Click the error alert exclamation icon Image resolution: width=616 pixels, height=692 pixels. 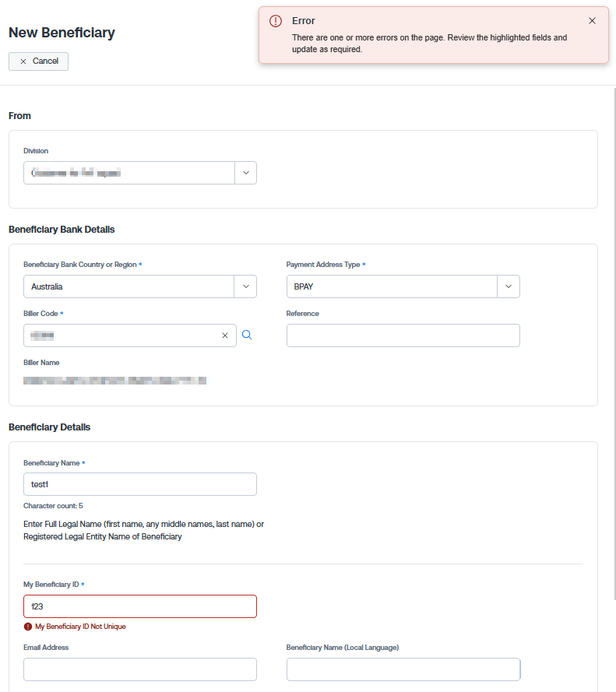click(276, 21)
